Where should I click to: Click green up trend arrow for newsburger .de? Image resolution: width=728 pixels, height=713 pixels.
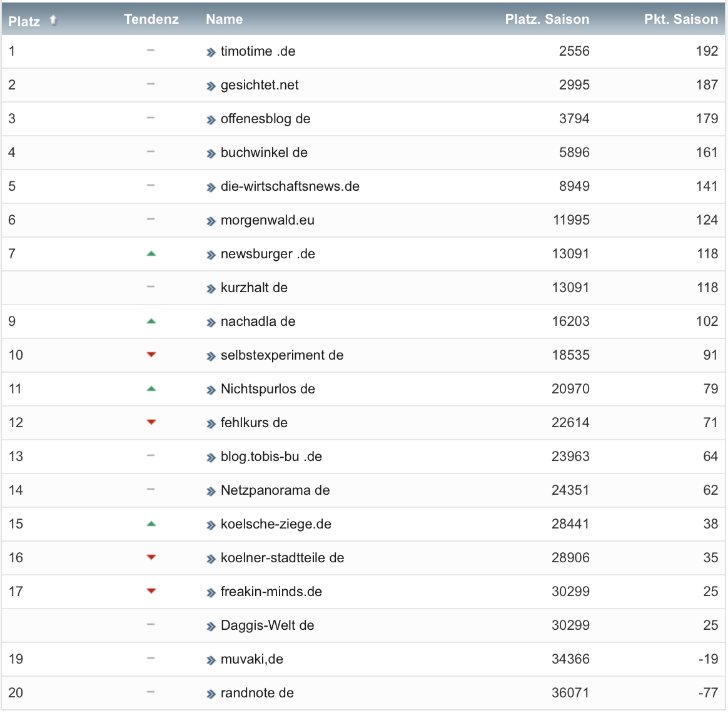coord(151,253)
